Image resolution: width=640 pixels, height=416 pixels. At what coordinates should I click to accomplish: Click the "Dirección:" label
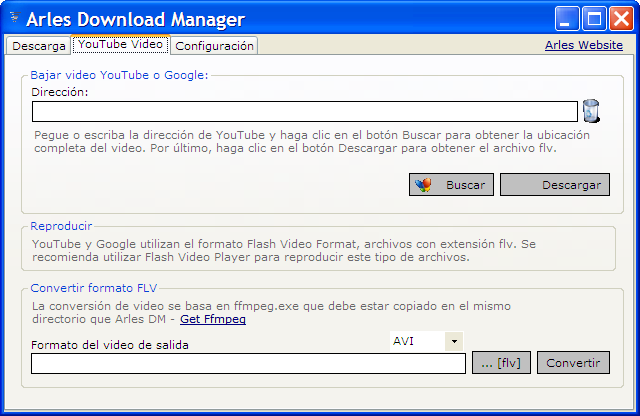[x=60, y=92]
